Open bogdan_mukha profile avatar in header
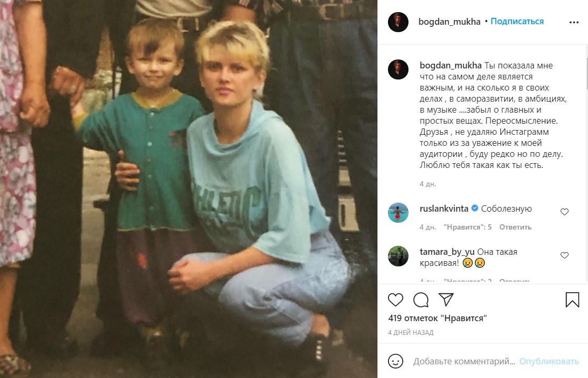The width and height of the screenshot is (588, 378). pos(398,22)
